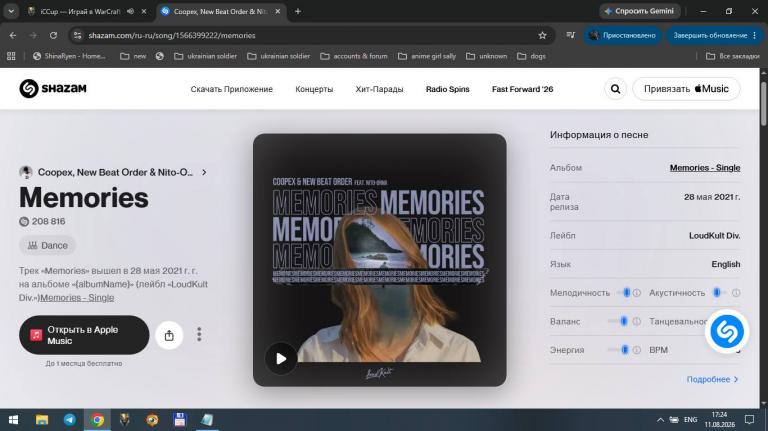Viewport: 768px width, 431px height.
Task: Click the Приостановлено profile button
Action: click(623, 35)
